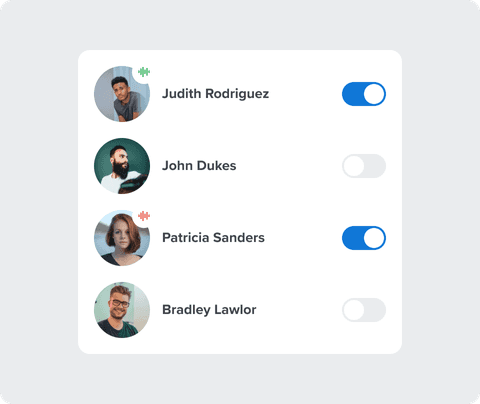Click the empty white space between John's name and toggle
The image size is (480, 404).
[289, 166]
